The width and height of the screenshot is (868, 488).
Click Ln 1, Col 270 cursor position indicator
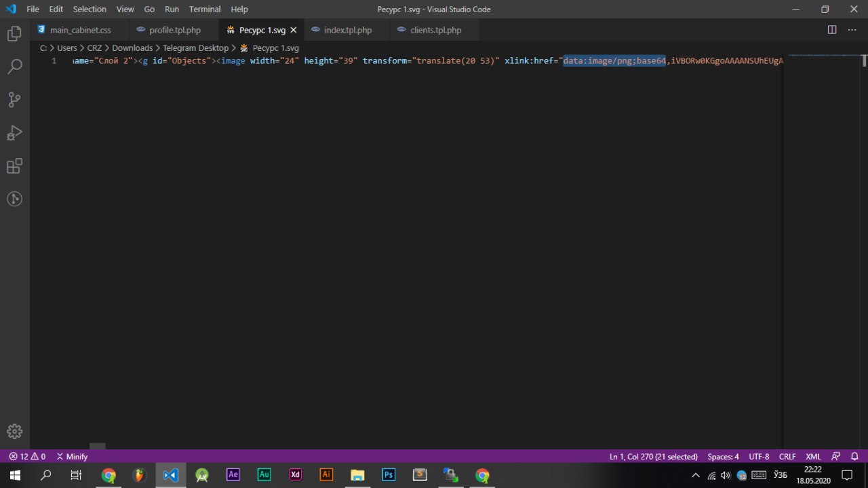[653, 457]
